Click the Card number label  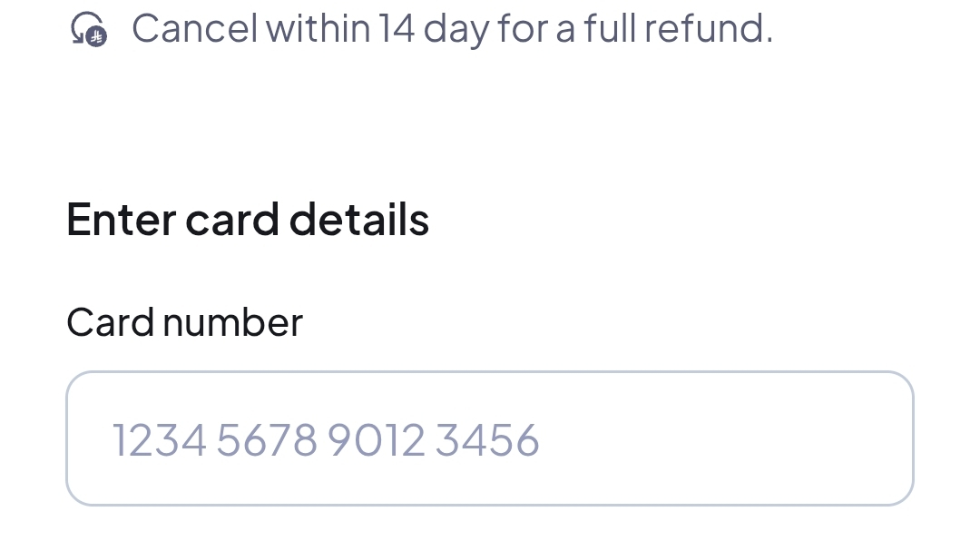pyautogui.click(x=184, y=322)
